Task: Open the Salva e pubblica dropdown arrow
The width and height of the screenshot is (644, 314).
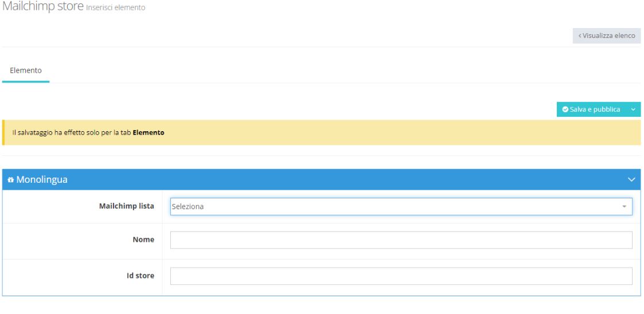Action: pos(633,109)
